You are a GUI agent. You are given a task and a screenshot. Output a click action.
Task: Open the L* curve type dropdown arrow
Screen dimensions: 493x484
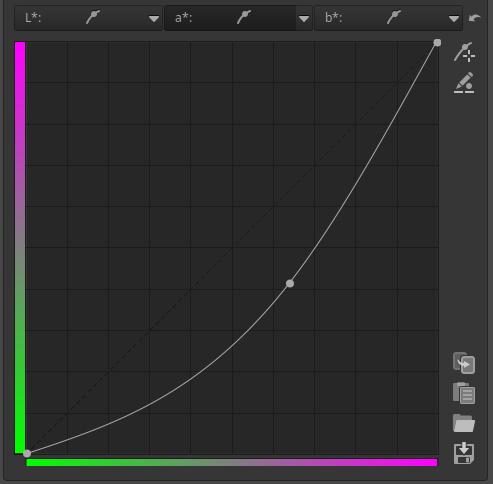154,19
